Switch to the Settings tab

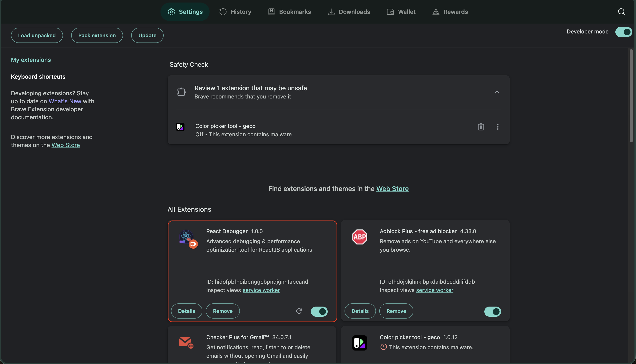pyautogui.click(x=185, y=12)
